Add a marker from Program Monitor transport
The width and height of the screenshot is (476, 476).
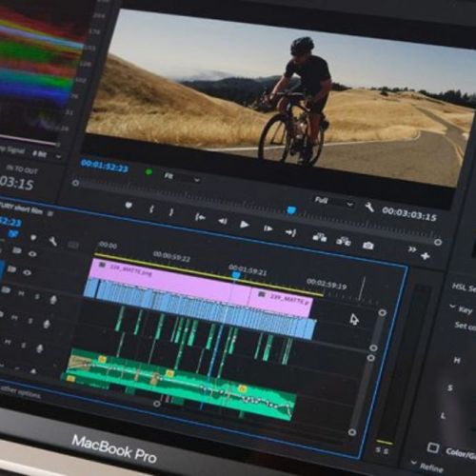click(129, 206)
